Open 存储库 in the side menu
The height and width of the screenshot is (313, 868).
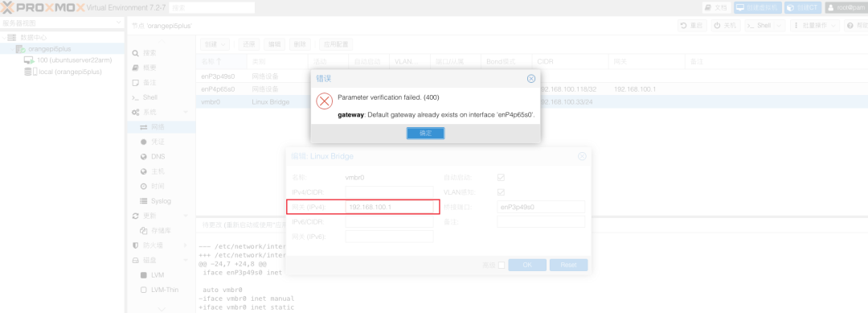[161, 230]
